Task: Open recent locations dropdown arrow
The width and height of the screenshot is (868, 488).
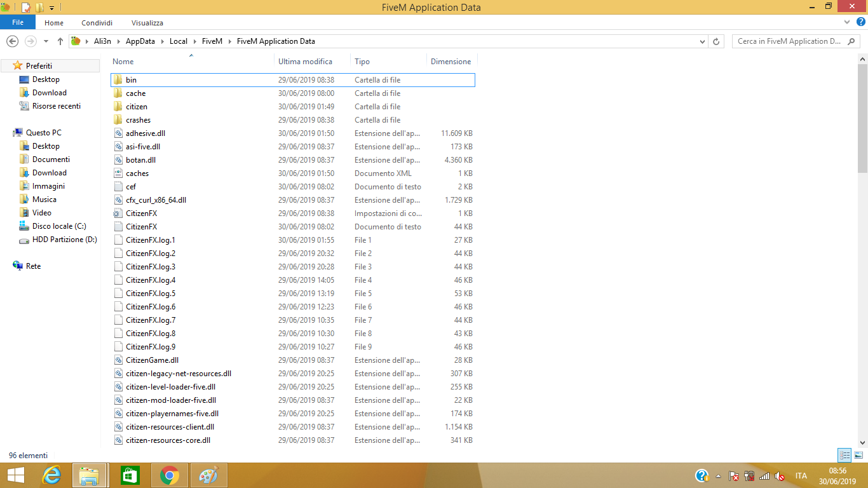Action: pos(46,42)
